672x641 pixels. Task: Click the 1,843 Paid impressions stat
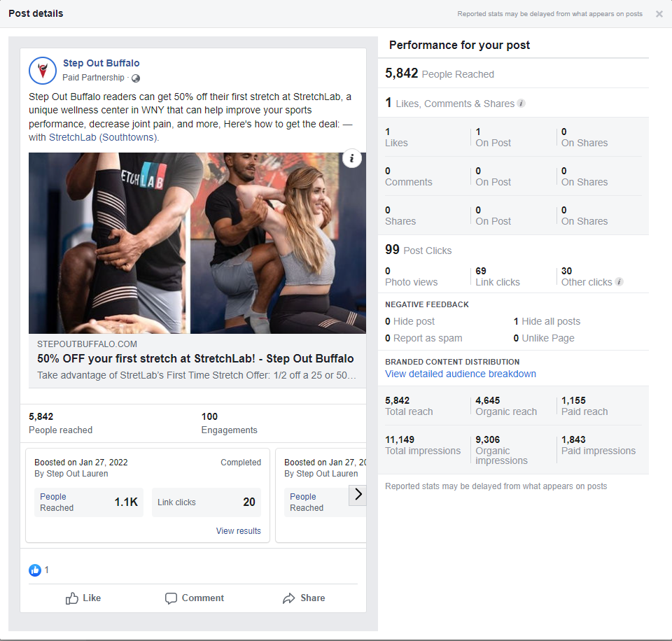598,445
